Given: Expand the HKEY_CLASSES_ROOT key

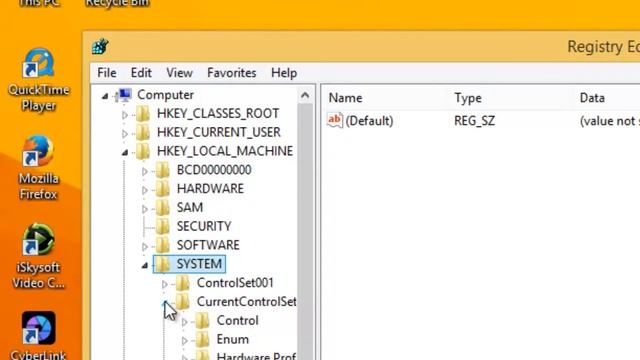Looking at the screenshot, I should [x=125, y=115].
